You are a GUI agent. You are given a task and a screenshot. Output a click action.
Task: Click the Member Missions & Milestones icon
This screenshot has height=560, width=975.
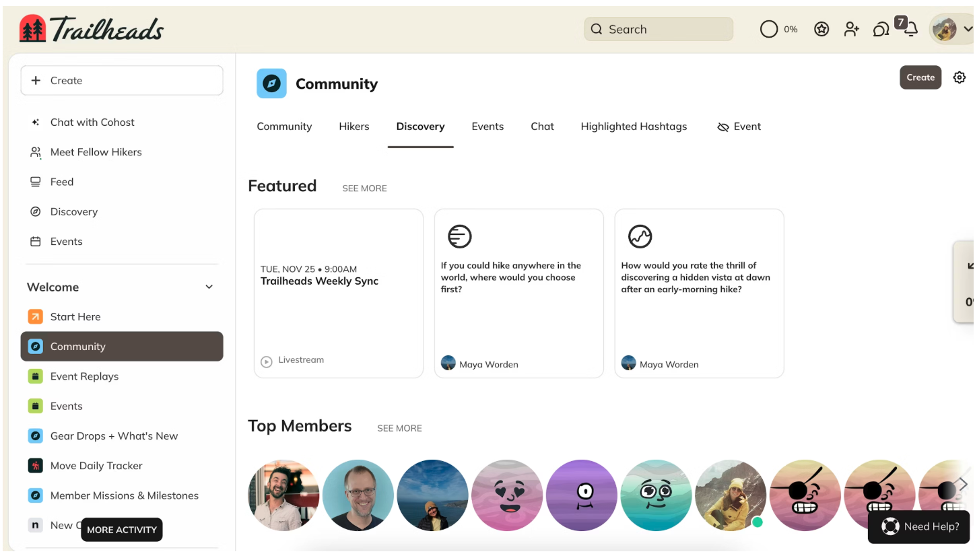(36, 495)
